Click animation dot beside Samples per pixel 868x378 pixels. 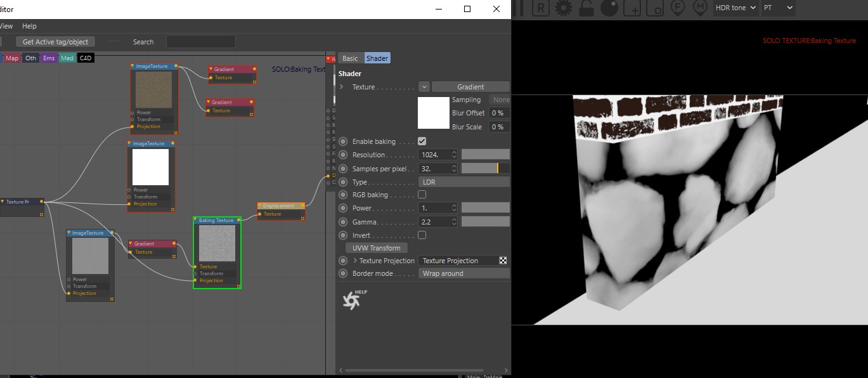coord(343,169)
